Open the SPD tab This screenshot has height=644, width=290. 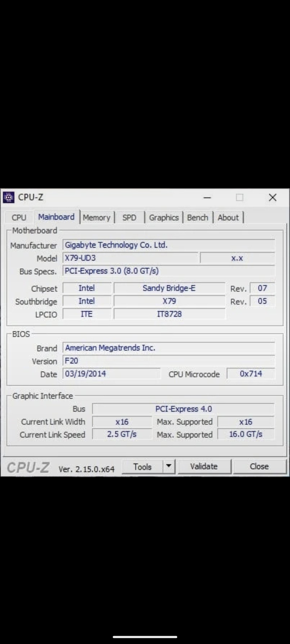129,218
